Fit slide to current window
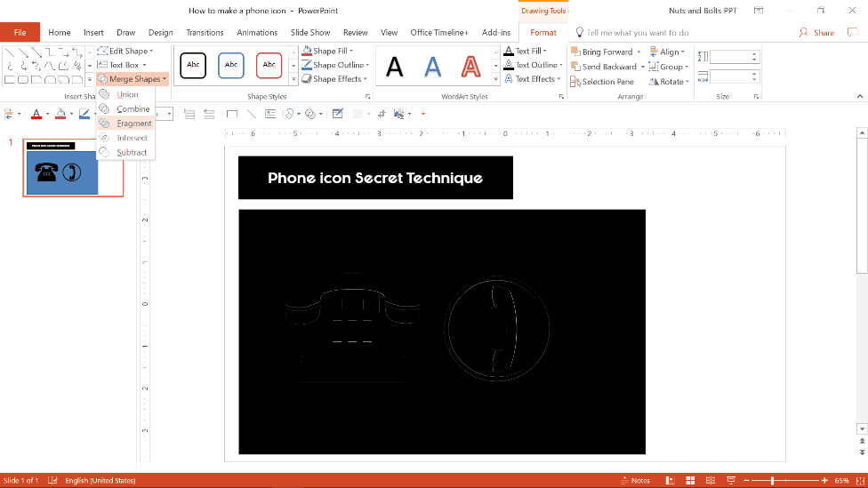Image resolution: width=868 pixels, height=488 pixels. tap(860, 481)
